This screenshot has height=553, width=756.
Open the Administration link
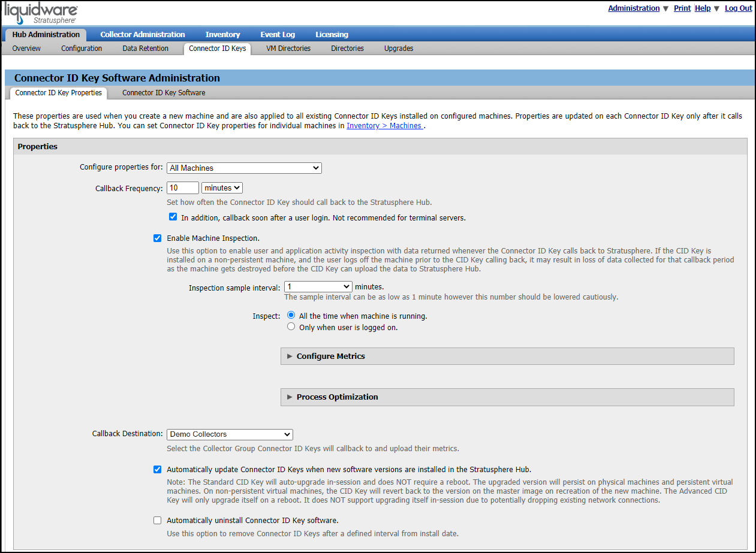(x=634, y=8)
